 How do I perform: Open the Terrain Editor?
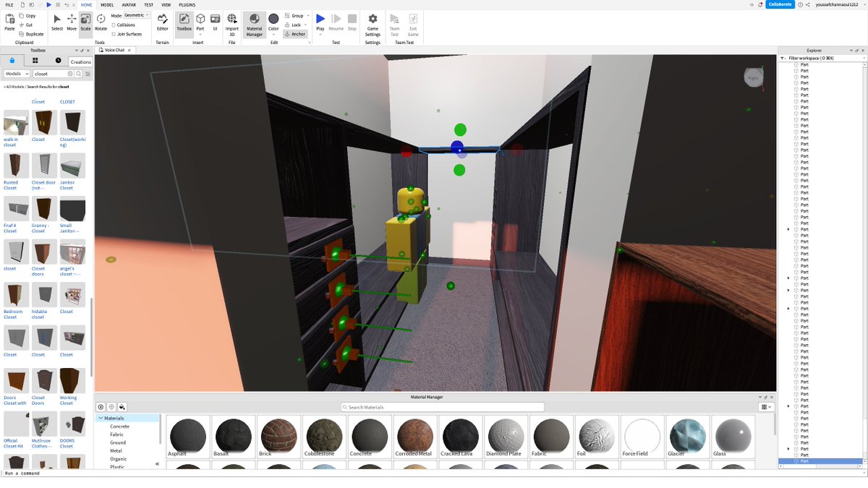pyautogui.click(x=162, y=22)
